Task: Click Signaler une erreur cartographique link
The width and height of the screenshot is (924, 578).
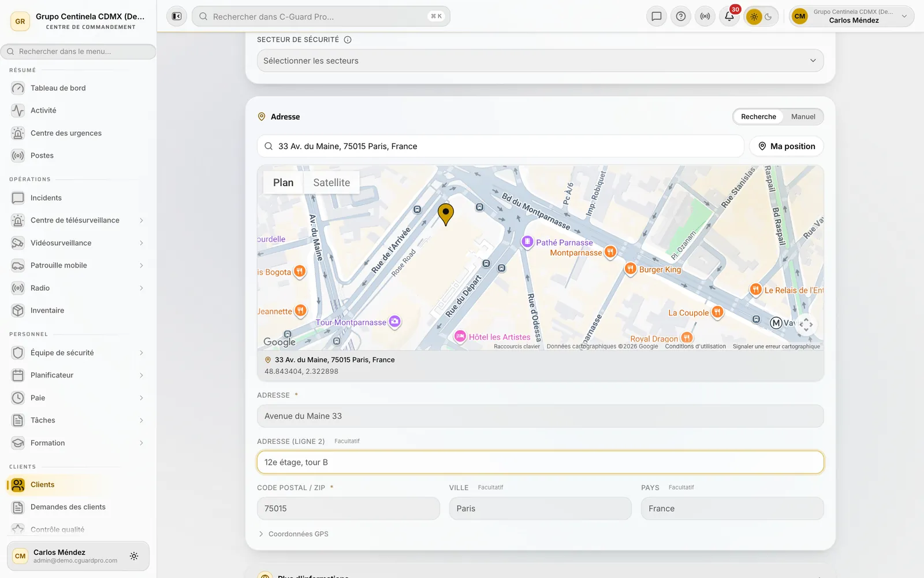Action: (x=776, y=347)
